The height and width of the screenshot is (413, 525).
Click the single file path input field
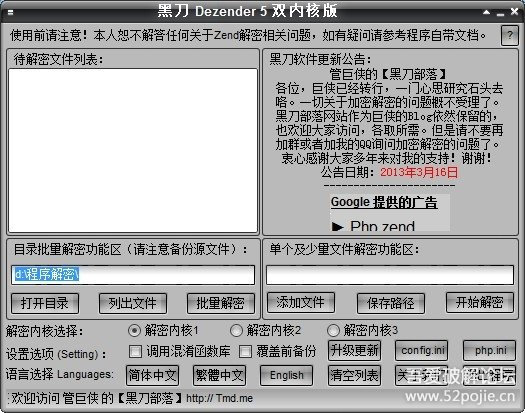click(x=390, y=275)
